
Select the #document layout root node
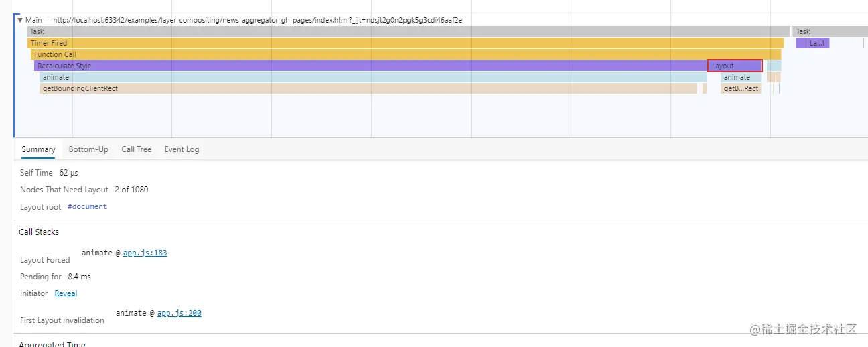87,207
